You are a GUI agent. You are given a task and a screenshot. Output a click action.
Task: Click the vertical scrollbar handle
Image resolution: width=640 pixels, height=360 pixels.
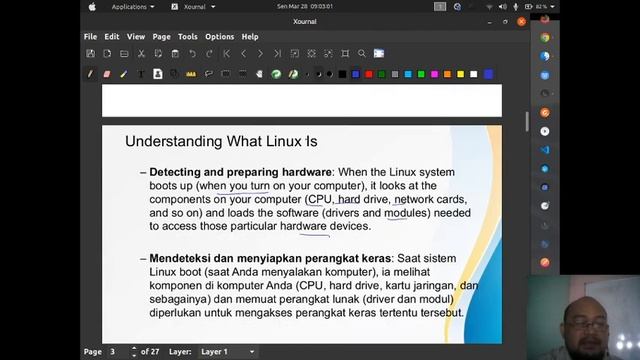527,122
